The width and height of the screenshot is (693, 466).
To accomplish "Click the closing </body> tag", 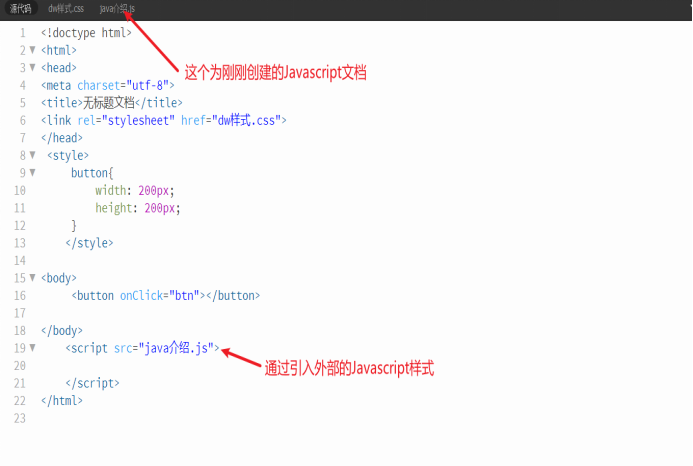I will tap(62, 331).
